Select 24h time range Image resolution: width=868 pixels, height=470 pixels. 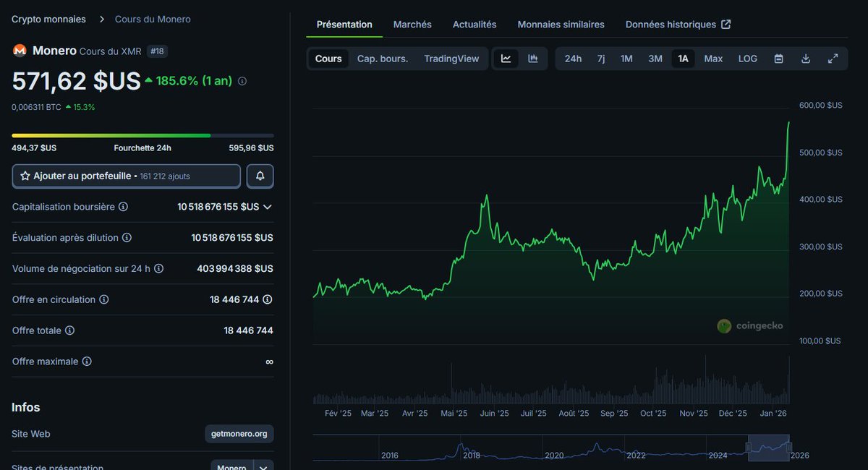(573, 59)
